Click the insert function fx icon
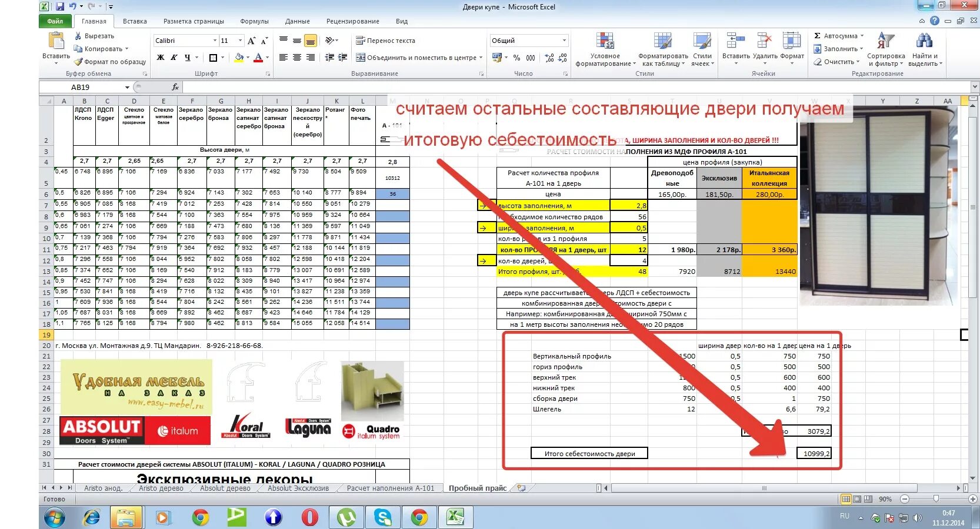Viewport: 980px width, 529px height. tap(175, 87)
